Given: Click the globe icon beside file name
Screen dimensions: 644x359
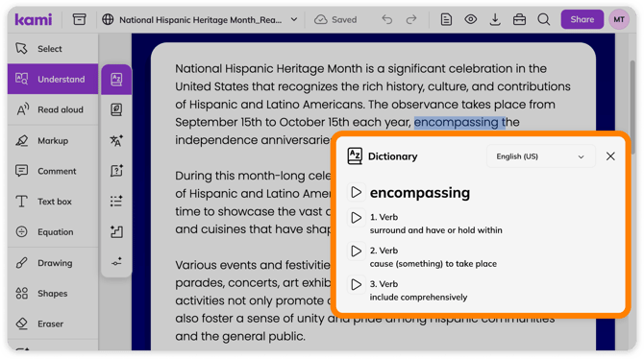Looking at the screenshot, I should click(108, 19).
